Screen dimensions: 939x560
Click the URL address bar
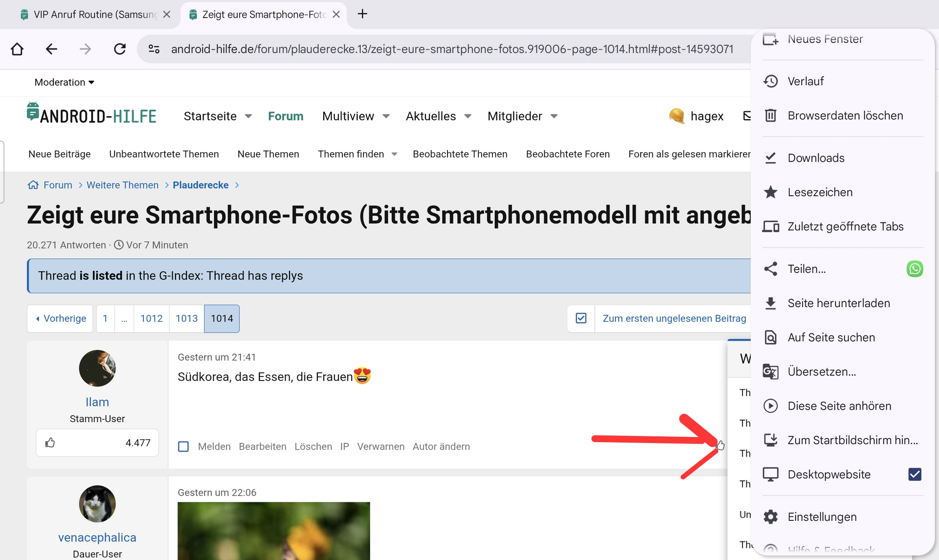coord(451,49)
